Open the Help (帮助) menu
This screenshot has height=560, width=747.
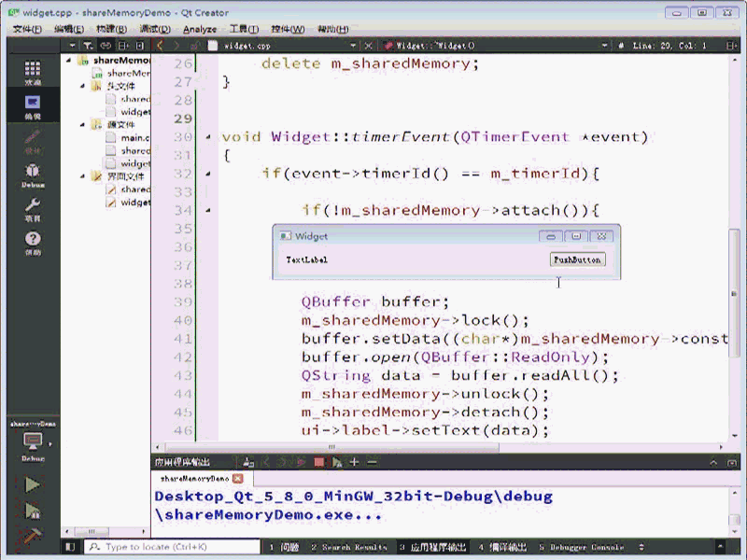[333, 29]
